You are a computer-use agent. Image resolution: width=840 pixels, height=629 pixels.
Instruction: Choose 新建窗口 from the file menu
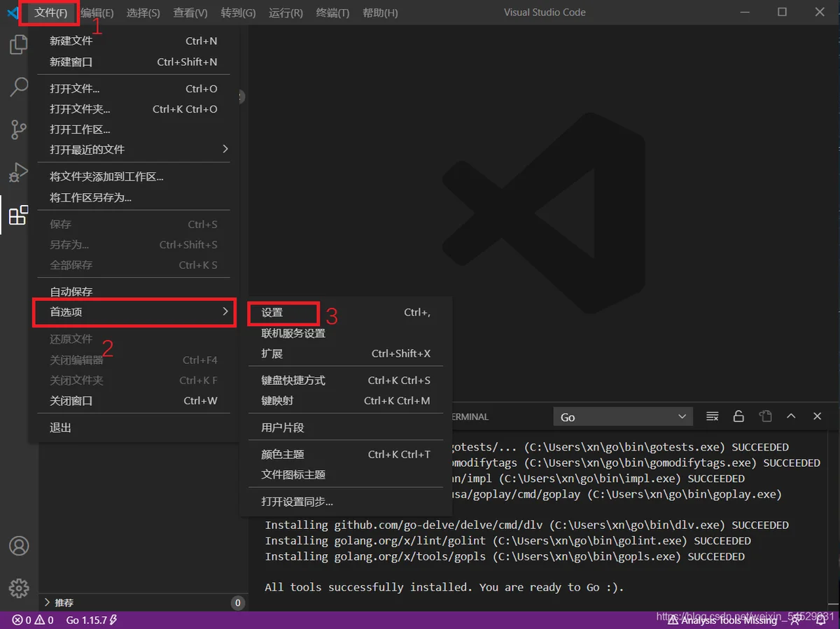tap(134, 62)
